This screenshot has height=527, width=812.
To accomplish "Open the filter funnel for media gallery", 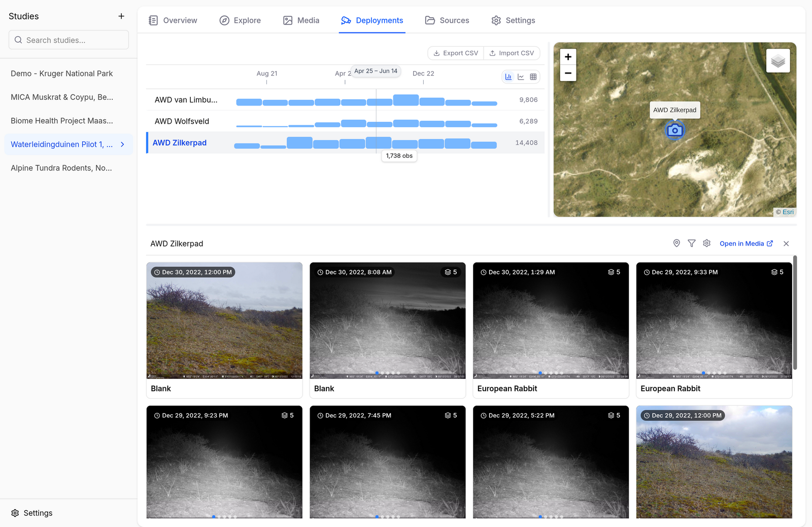I will pos(692,243).
